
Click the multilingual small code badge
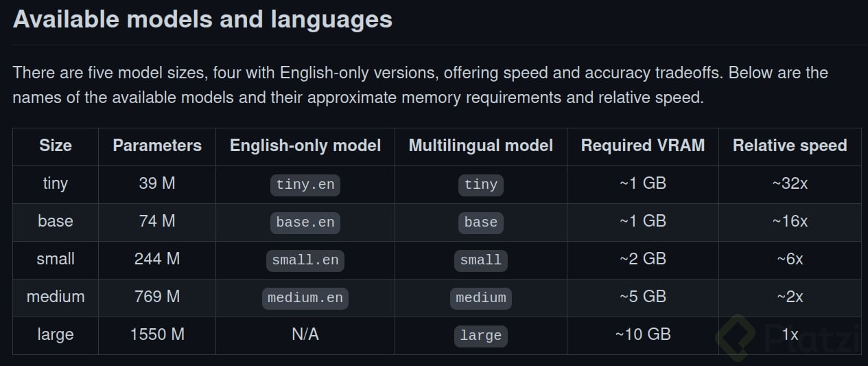(x=481, y=260)
